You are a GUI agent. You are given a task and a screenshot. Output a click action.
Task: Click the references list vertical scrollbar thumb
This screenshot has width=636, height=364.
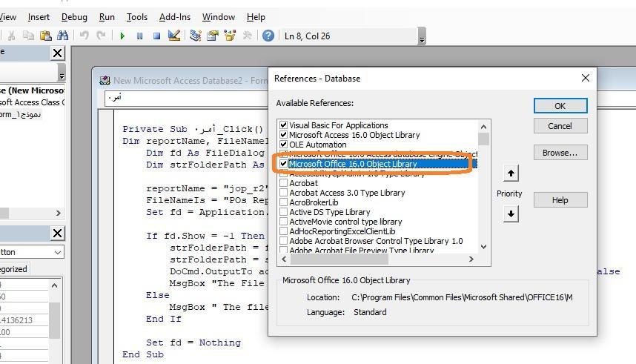click(x=483, y=139)
